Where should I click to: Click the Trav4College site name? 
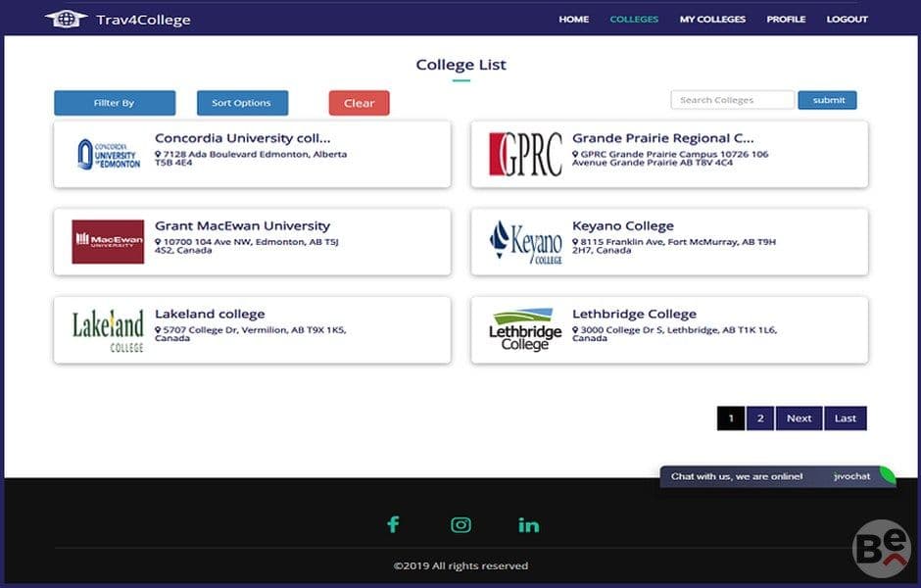tap(143, 20)
